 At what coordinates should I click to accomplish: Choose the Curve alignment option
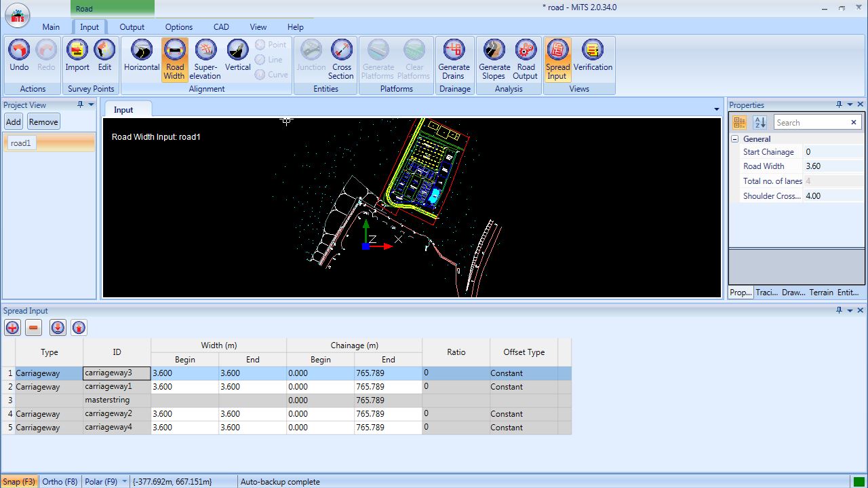271,75
